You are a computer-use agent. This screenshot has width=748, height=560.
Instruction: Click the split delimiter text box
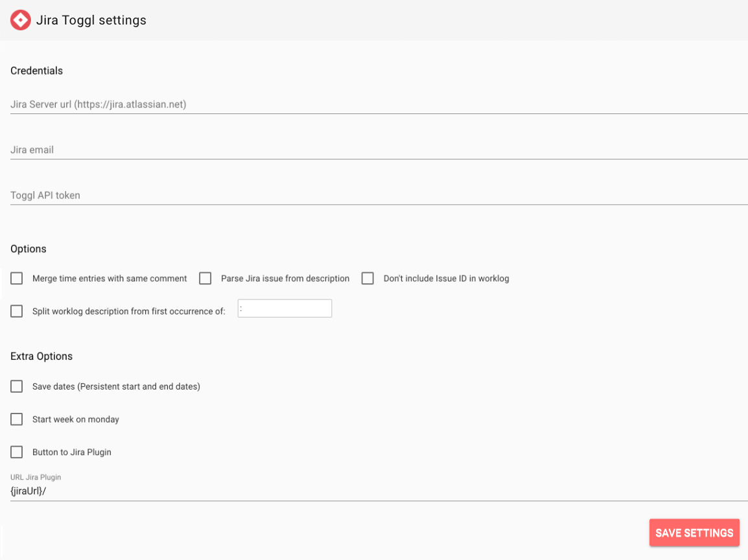pyautogui.click(x=285, y=309)
